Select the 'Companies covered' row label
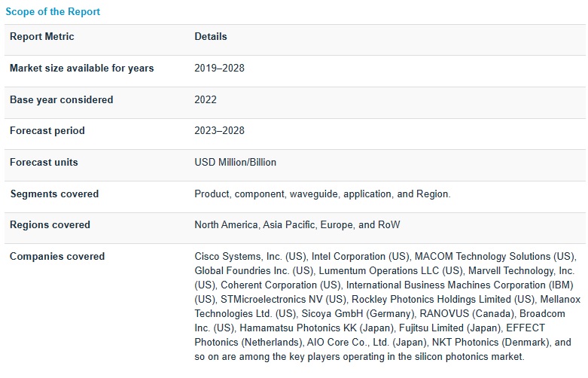588x378 pixels. 57,257
